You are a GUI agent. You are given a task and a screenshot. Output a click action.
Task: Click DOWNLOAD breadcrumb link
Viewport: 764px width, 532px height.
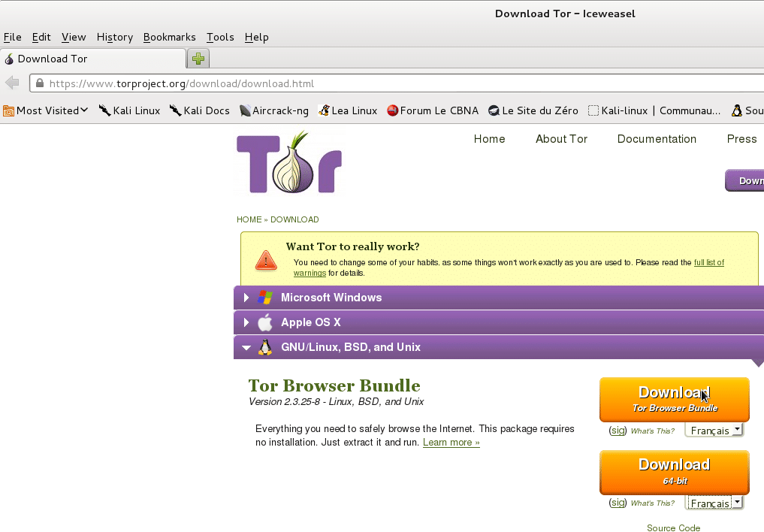tap(294, 219)
